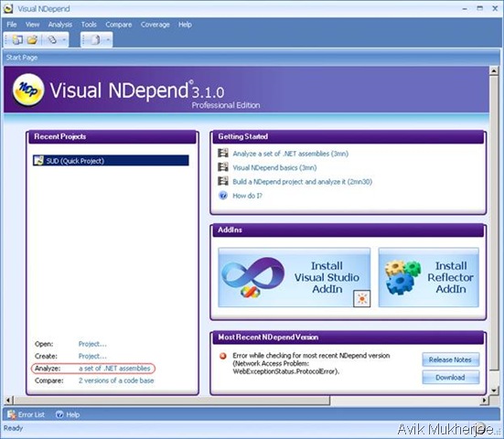Click the small options button on Visual Studio AddIn tile
Screen dimensions: 504x439
pos(361,298)
